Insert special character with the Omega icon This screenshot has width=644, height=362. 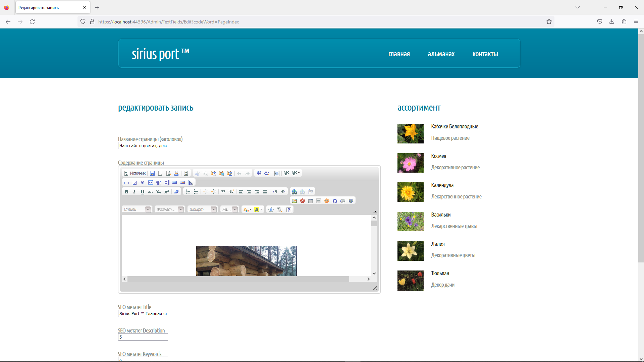coord(335,201)
